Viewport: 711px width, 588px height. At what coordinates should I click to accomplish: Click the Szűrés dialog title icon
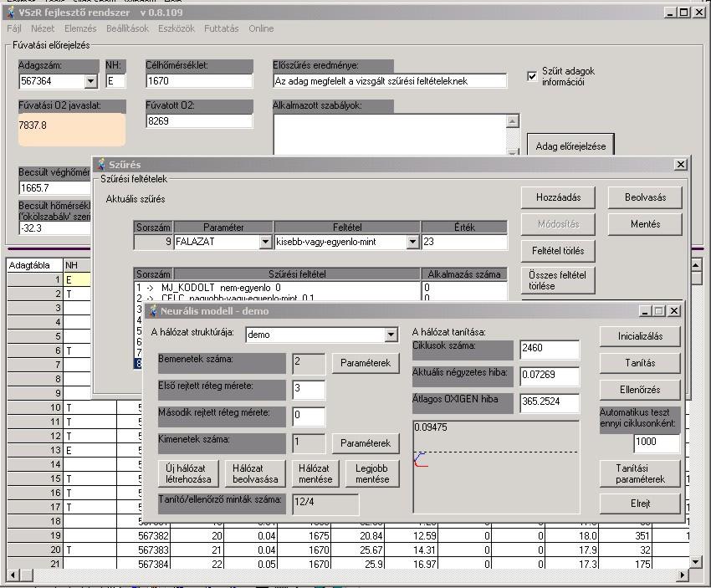click(x=101, y=164)
